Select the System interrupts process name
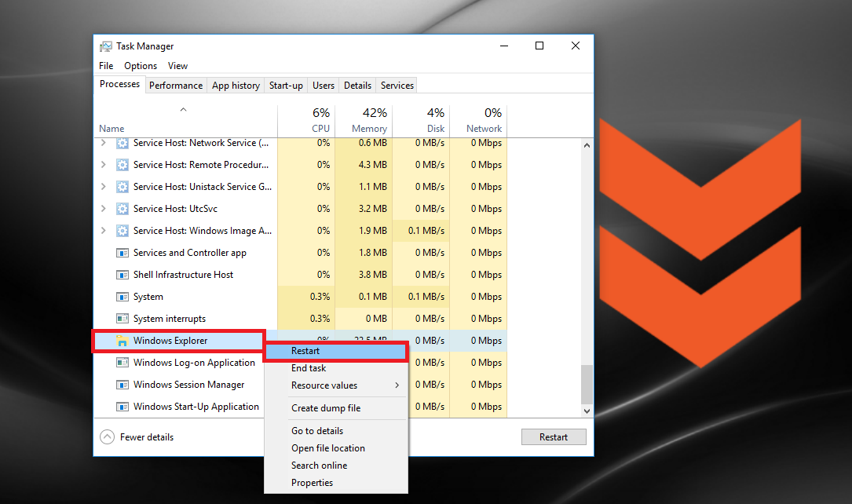This screenshot has width=852, height=504. [170, 319]
